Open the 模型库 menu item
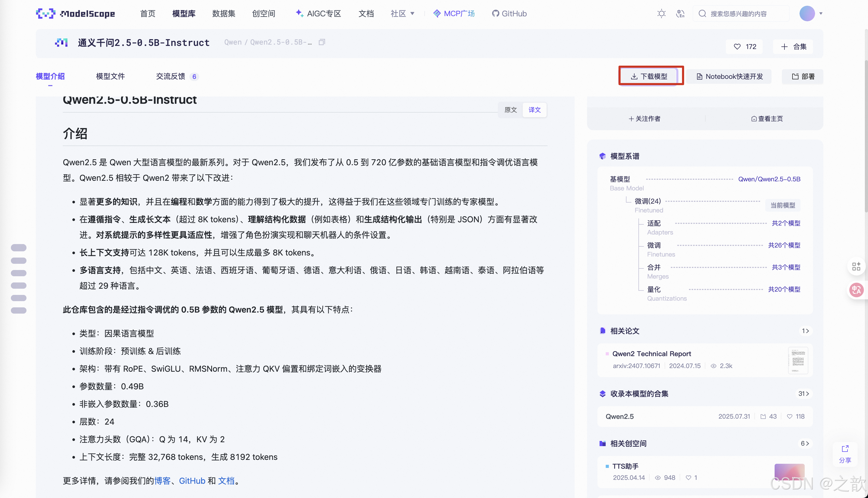The height and width of the screenshot is (498, 868). click(184, 14)
